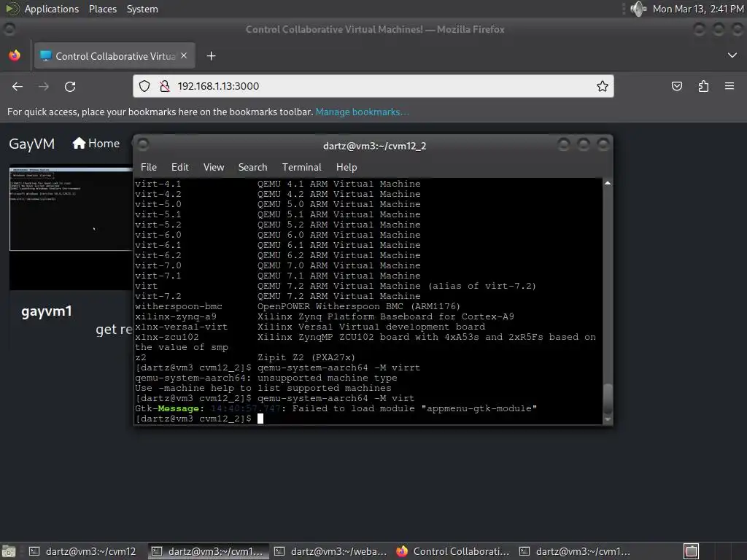Click the clock Mon Mar 13, 2:41 PM
This screenshot has width=747, height=560.
pyautogui.click(x=698, y=9)
